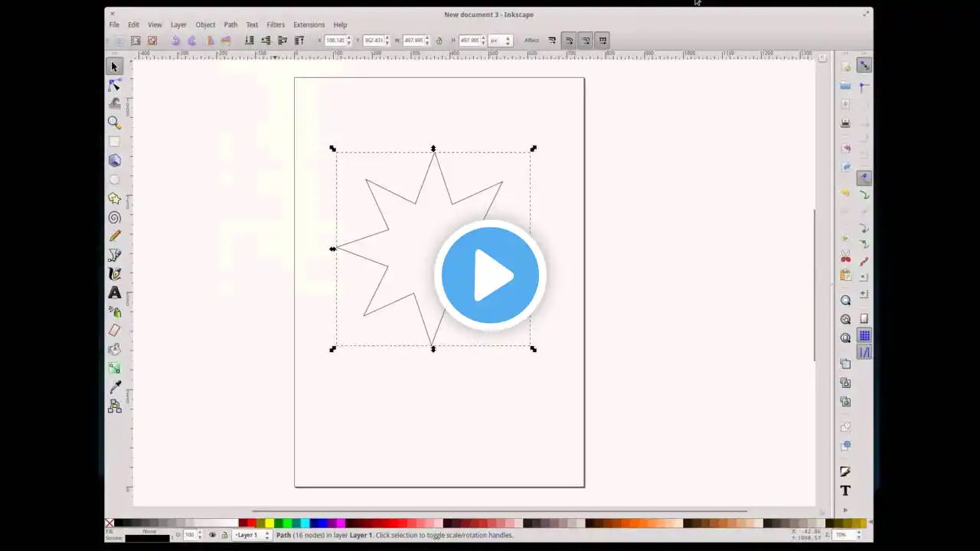Viewport: 980px width, 551px height.
Task: Expand commands bar overflow arrow
Action: (845, 510)
